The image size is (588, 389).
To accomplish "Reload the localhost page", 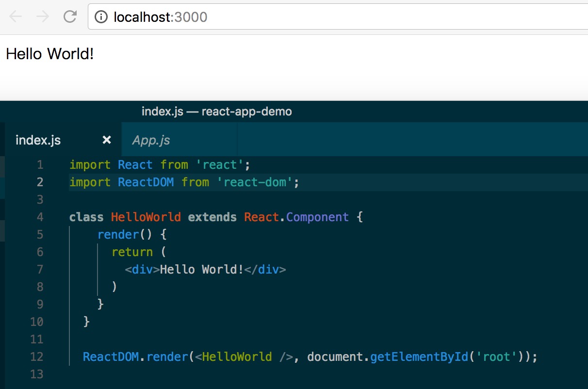I will tap(70, 17).
